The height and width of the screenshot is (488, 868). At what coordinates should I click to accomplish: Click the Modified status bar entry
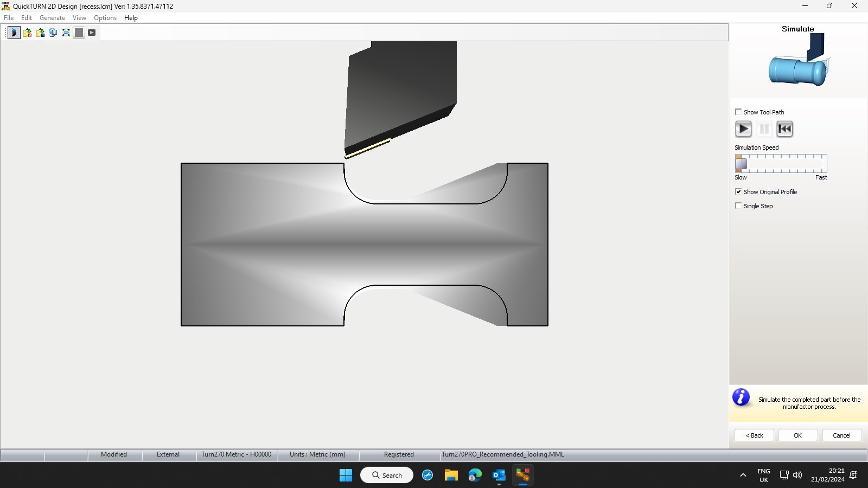[x=114, y=454]
